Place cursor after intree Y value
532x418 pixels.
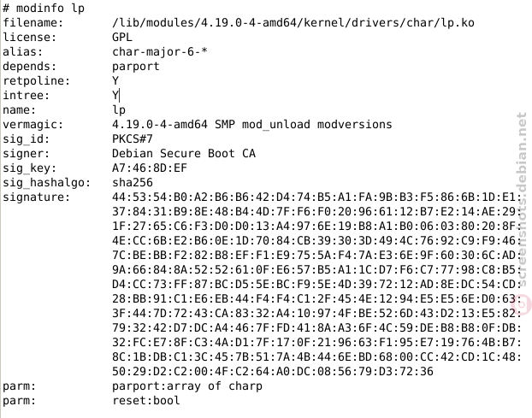coord(120,95)
